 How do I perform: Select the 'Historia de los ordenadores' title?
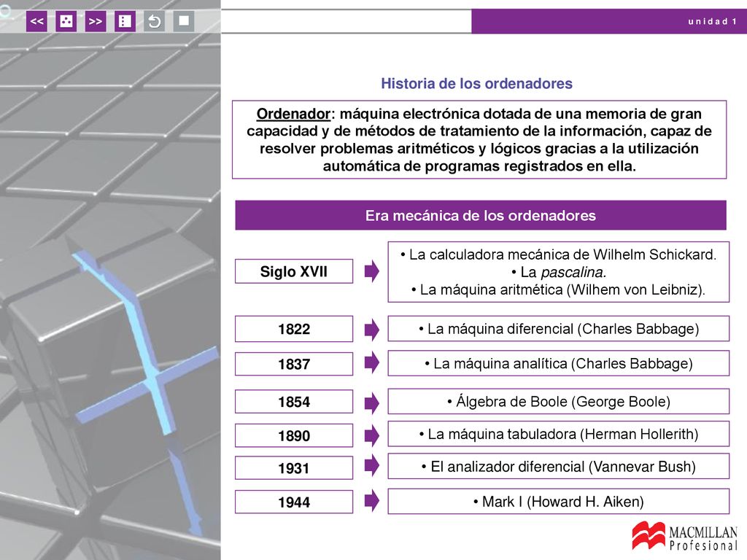(476, 83)
